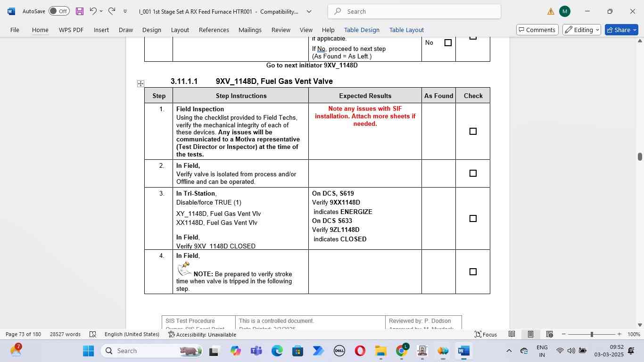The height and width of the screenshot is (362, 644).
Task: Tick the 'No' As Found checkbox
Action: point(448,43)
